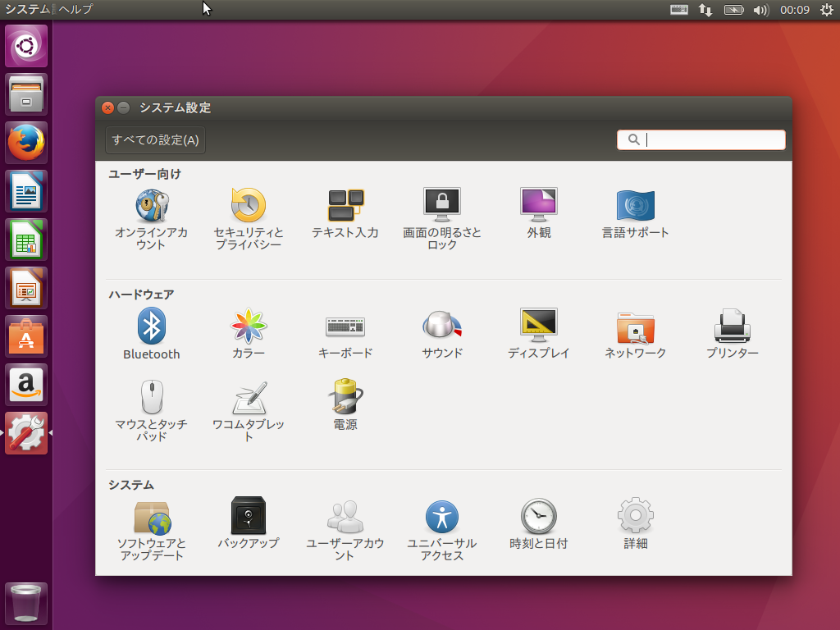Open マウスとタッチパッド settings
Screen dimensions: 840x630
click(151, 402)
